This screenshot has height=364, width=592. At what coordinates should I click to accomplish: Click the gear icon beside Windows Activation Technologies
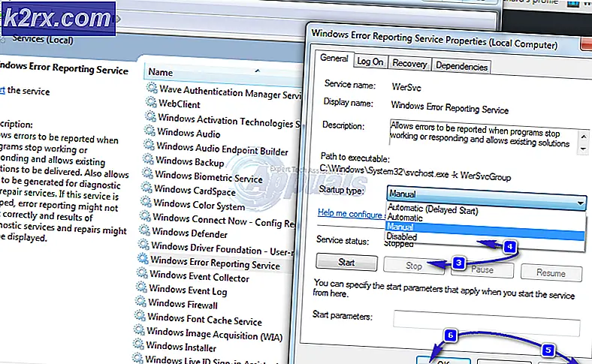click(x=150, y=116)
